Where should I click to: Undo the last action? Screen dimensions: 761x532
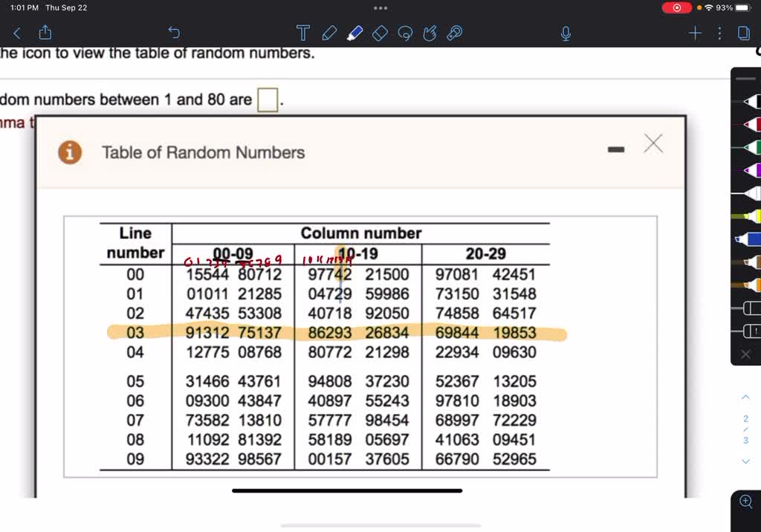(174, 33)
